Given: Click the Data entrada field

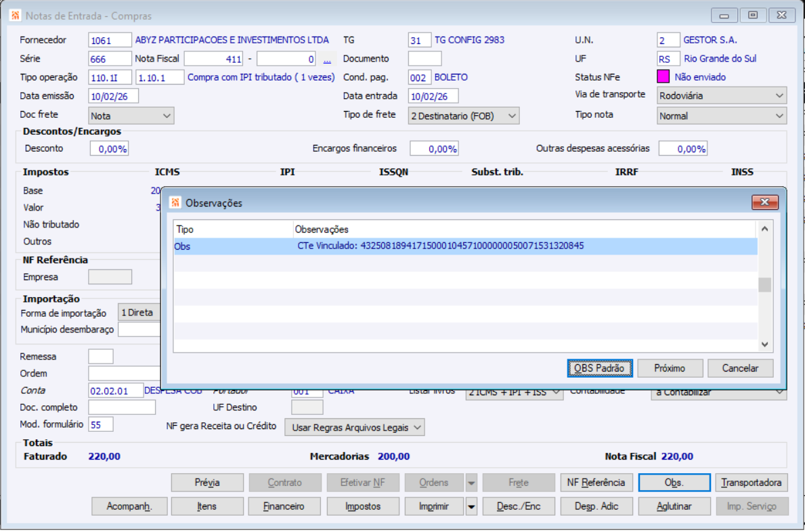Looking at the screenshot, I should click(x=433, y=96).
